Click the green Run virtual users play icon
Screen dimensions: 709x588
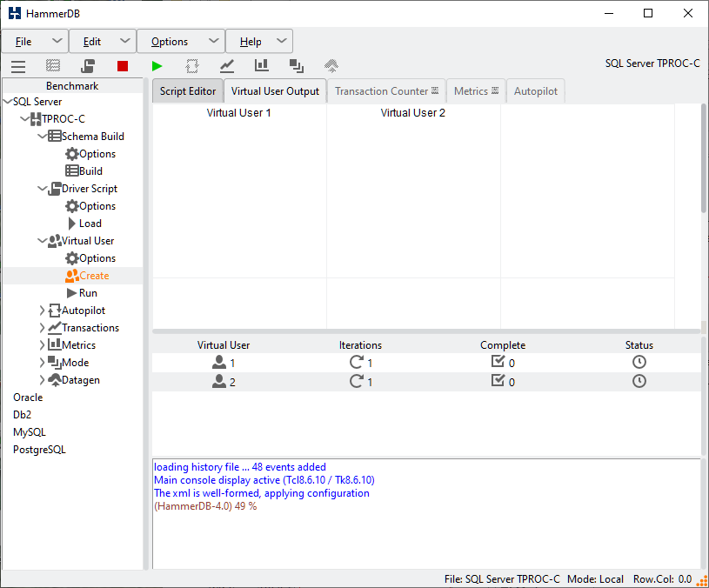pyautogui.click(x=157, y=66)
